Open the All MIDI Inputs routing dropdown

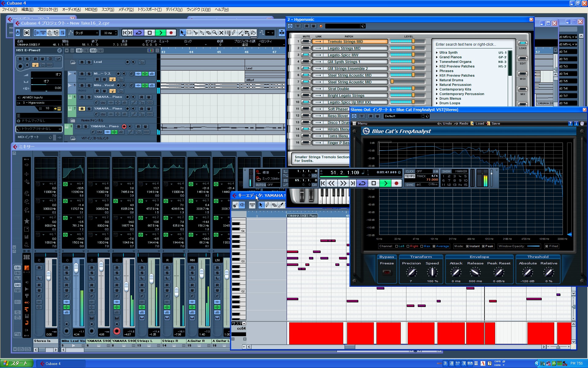tap(39, 98)
